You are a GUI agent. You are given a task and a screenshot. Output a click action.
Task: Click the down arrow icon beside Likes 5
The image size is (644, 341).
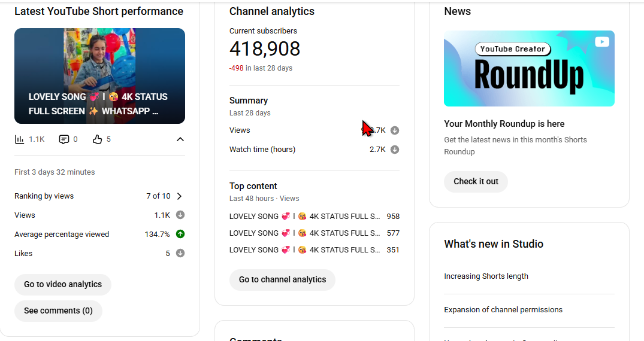tap(180, 254)
